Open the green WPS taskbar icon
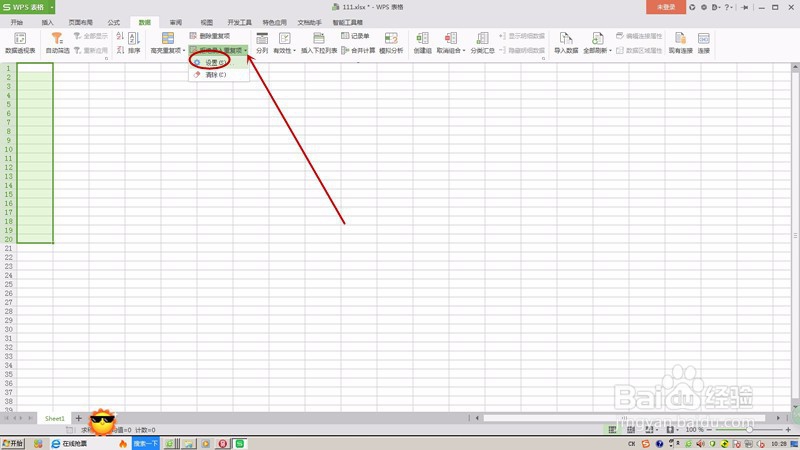The width and height of the screenshot is (800, 450). (239, 444)
